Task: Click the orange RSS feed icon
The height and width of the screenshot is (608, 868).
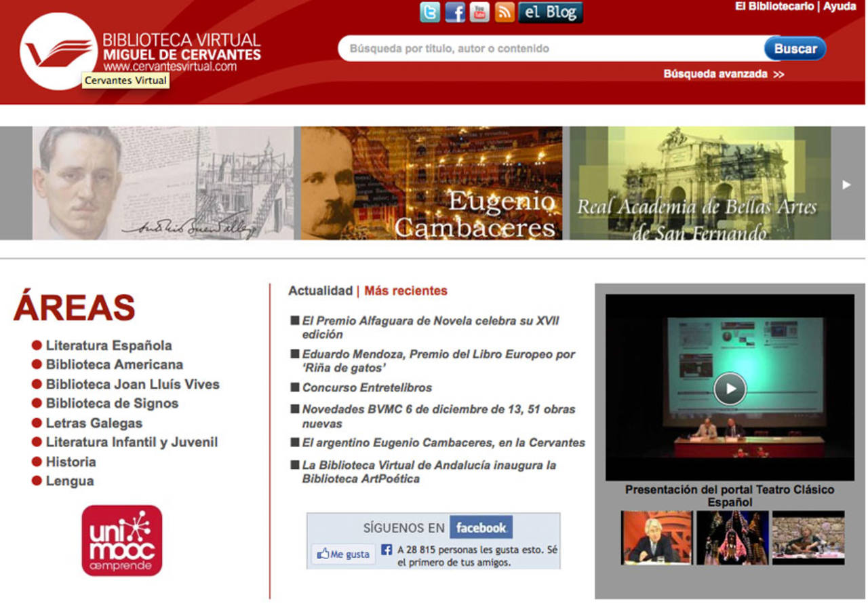Action: [505, 12]
